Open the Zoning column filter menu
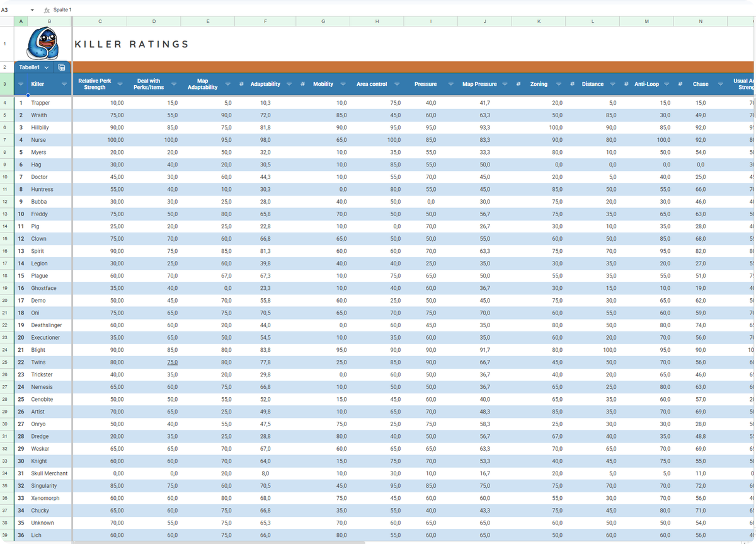 pyautogui.click(x=558, y=84)
